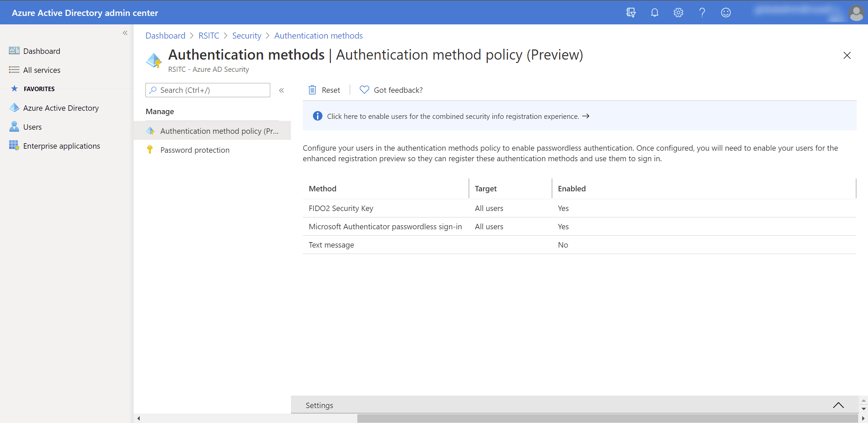Click the Reset trash icon
Image resolution: width=868 pixels, height=423 pixels.
(313, 90)
